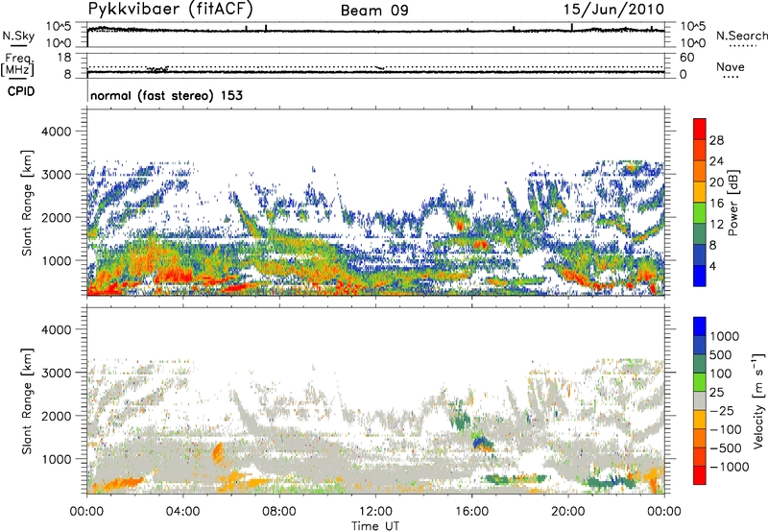This screenshot has height=532, width=768.
Task: Click the "16:00" time tick label
Action: tap(471, 512)
